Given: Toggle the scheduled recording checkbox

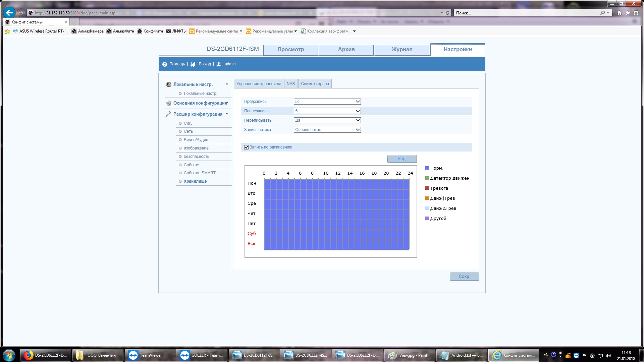Looking at the screenshot, I should [x=246, y=147].
